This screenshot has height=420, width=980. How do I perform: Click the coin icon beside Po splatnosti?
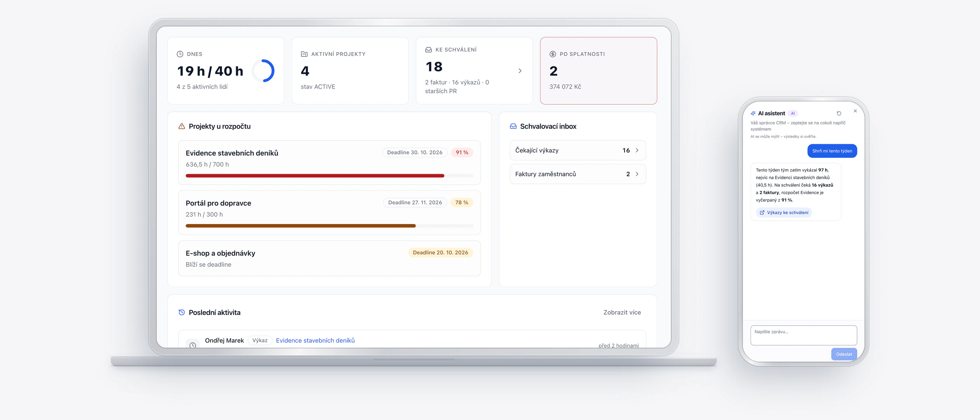click(x=553, y=54)
